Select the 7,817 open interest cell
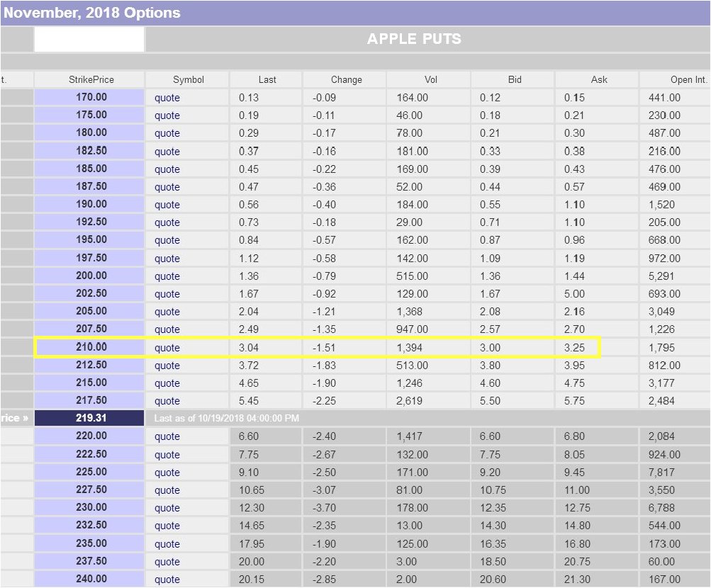The image size is (711, 588). coord(675,472)
